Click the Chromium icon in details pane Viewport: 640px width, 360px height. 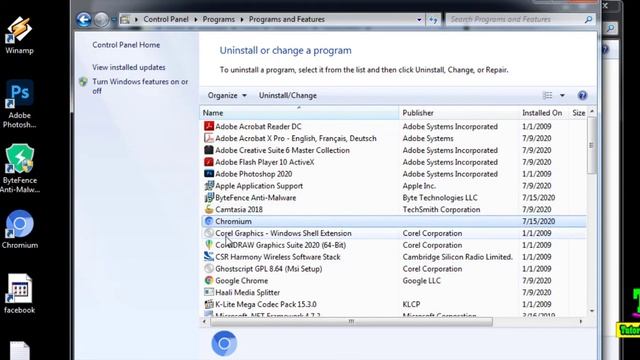[x=224, y=343]
